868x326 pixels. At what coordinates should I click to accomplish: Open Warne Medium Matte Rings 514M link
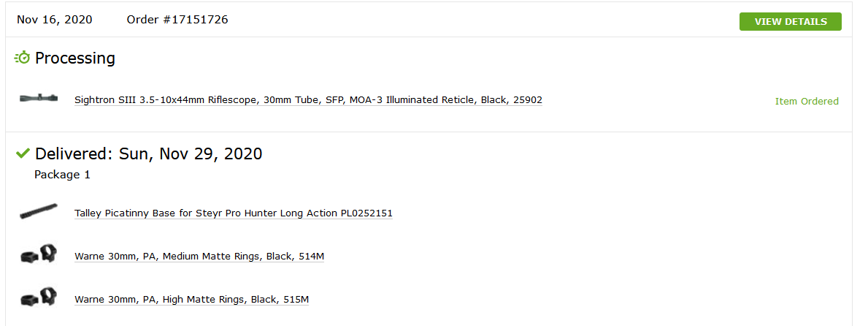(x=199, y=257)
